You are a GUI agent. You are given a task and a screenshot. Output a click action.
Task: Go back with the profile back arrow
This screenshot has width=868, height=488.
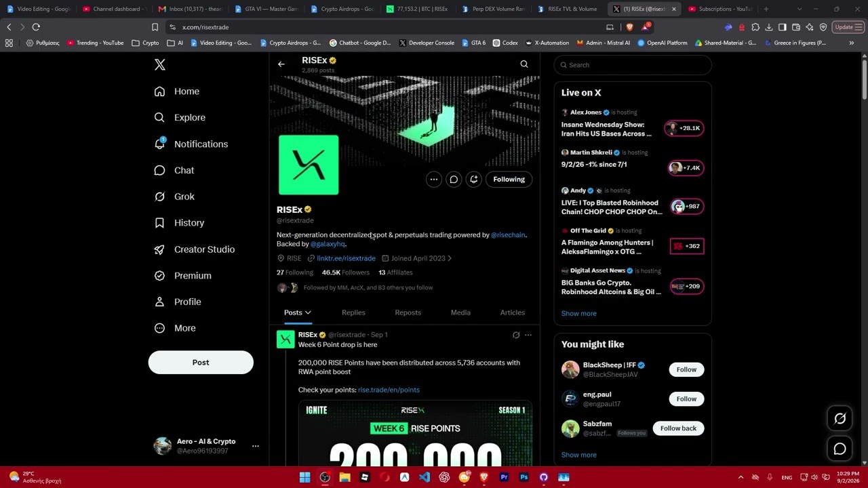pos(281,64)
